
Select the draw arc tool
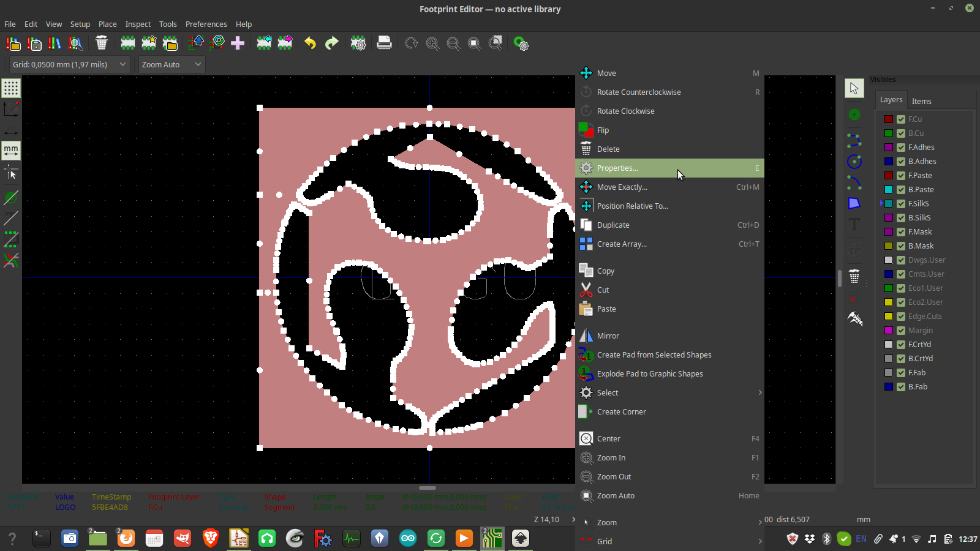click(x=854, y=182)
